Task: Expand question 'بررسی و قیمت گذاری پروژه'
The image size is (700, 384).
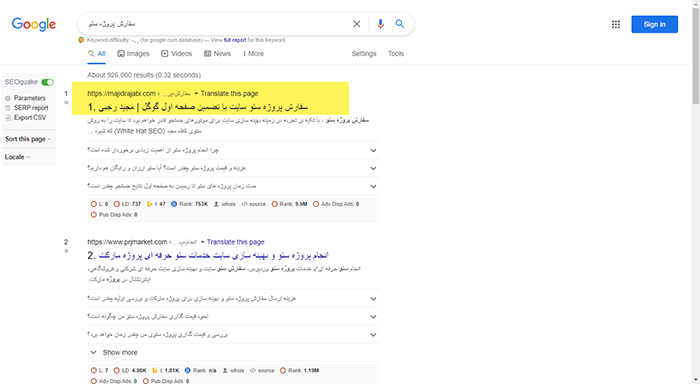Action: tap(233, 334)
